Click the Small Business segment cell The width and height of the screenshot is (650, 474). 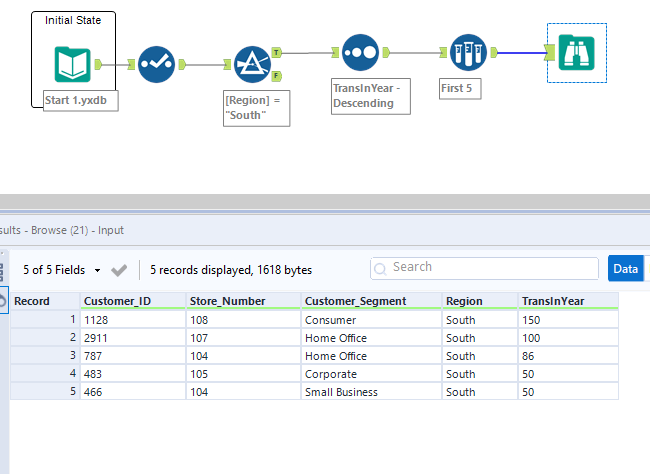click(371, 391)
